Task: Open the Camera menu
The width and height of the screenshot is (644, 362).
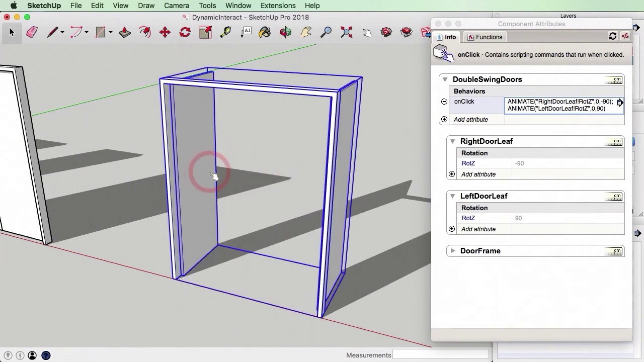Action: [x=177, y=6]
